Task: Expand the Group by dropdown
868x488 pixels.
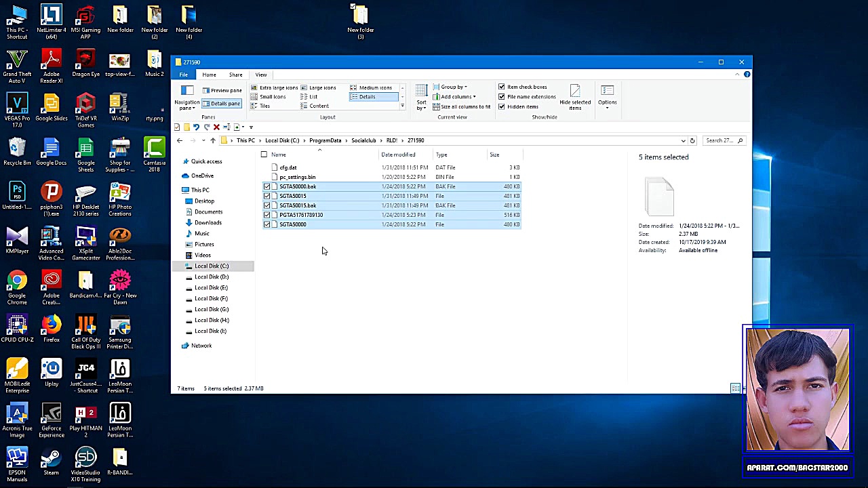Action: click(x=453, y=87)
